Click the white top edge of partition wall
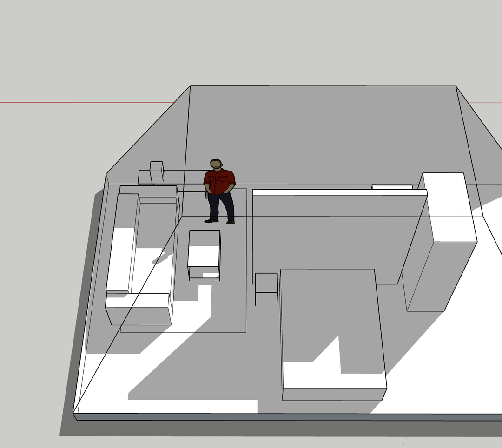 point(325,192)
